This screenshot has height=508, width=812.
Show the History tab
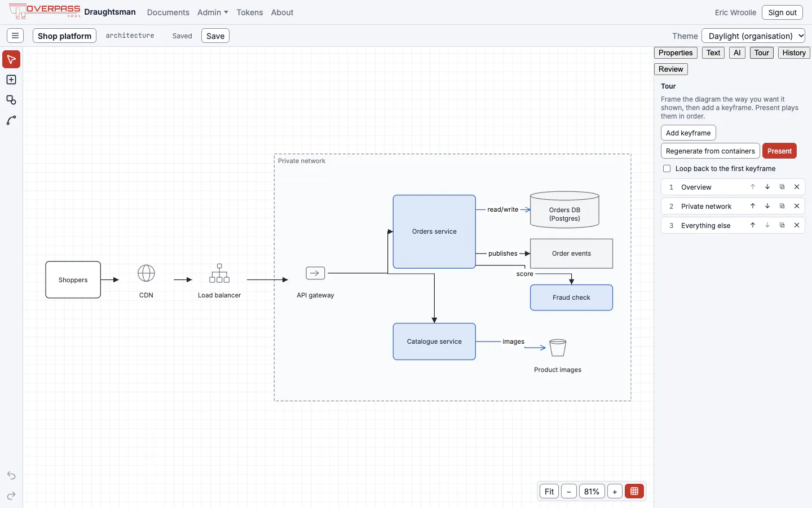(x=794, y=52)
